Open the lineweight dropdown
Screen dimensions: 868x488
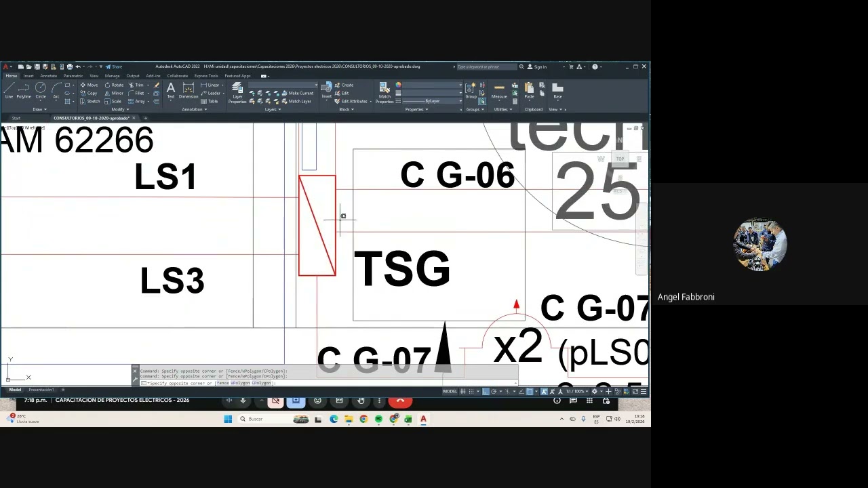pos(433,93)
